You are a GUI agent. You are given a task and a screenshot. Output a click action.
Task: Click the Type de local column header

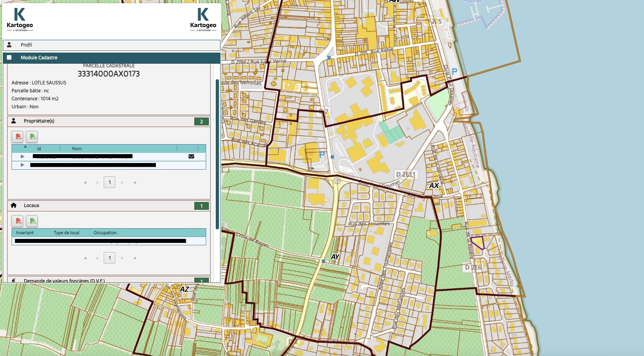coord(67,233)
